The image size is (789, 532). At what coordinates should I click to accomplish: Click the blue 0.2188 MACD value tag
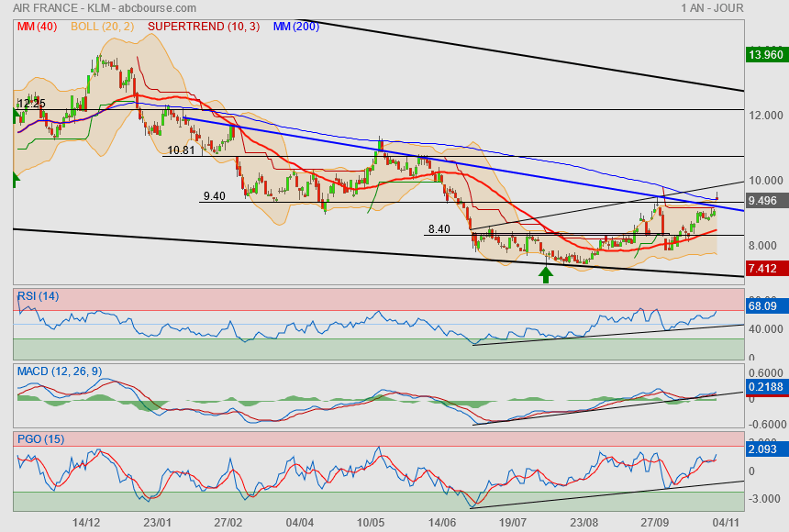pos(766,386)
